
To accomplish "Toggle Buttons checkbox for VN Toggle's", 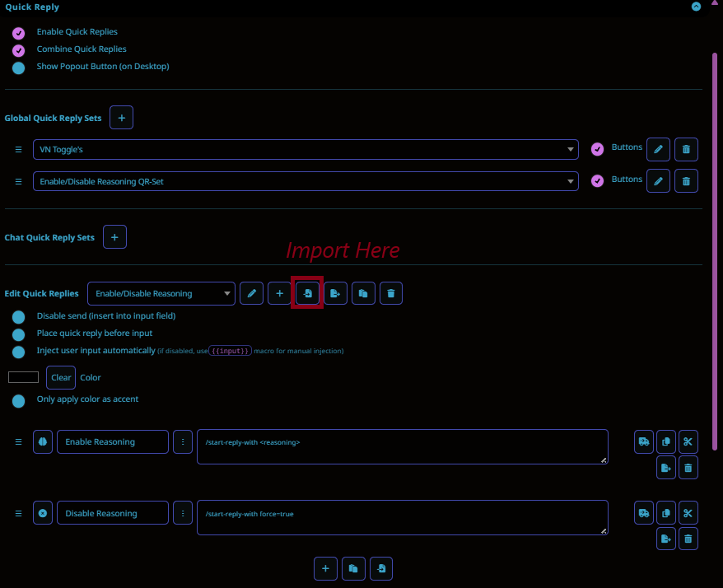I will tap(598, 149).
